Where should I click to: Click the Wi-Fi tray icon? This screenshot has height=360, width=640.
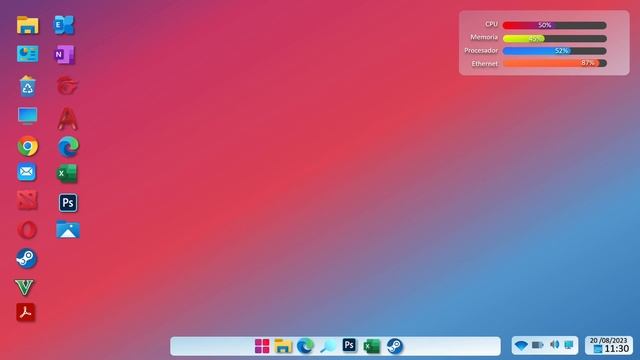(521, 345)
